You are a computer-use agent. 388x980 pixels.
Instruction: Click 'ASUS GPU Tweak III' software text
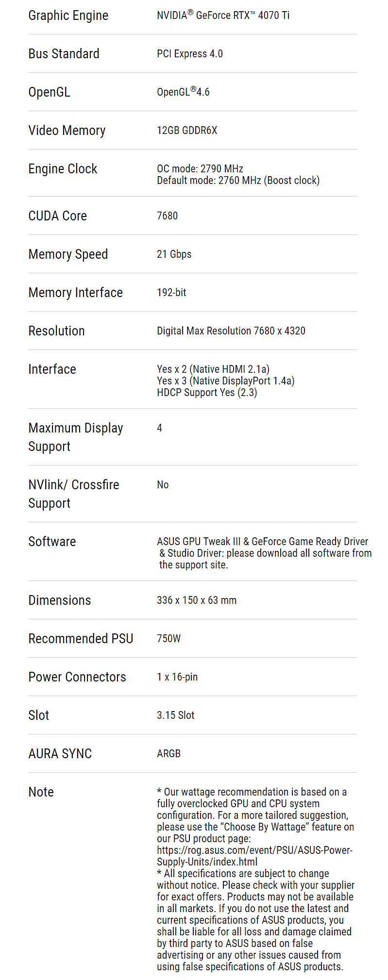(199, 542)
